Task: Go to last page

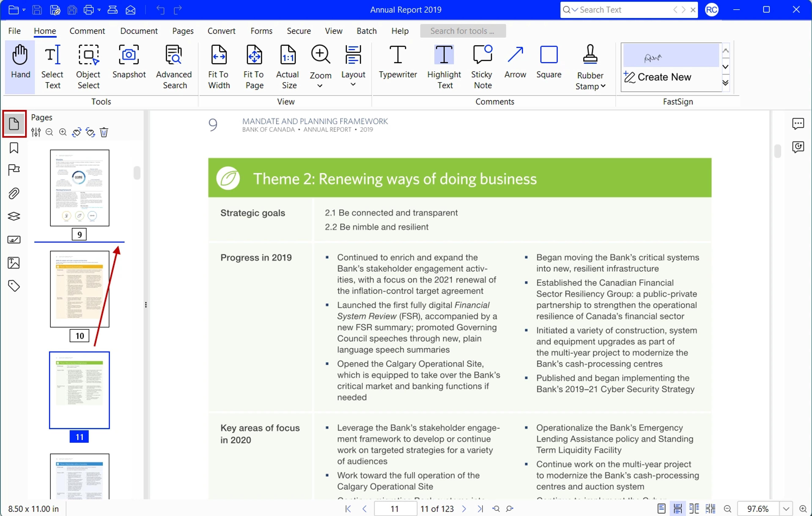Action: (480, 509)
